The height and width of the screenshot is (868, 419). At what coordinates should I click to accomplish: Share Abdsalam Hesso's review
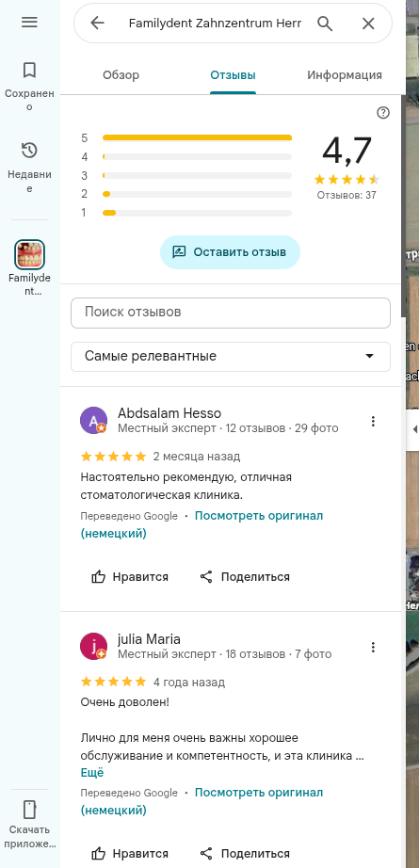point(245,577)
